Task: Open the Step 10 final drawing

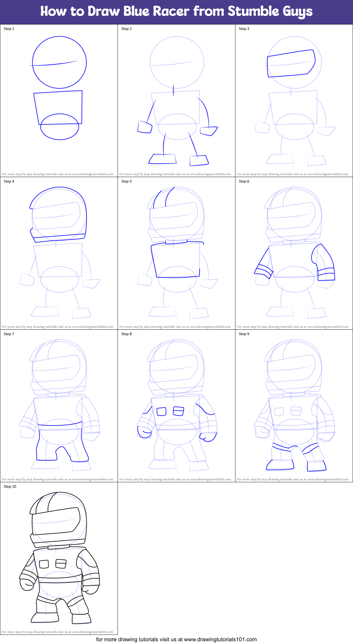Action: (59, 558)
